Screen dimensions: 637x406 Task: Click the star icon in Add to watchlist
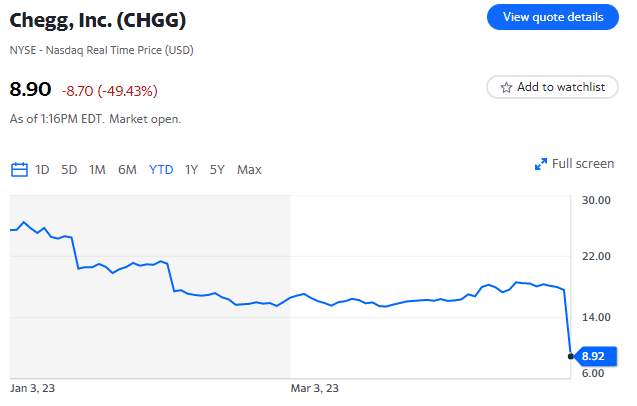pyautogui.click(x=506, y=87)
